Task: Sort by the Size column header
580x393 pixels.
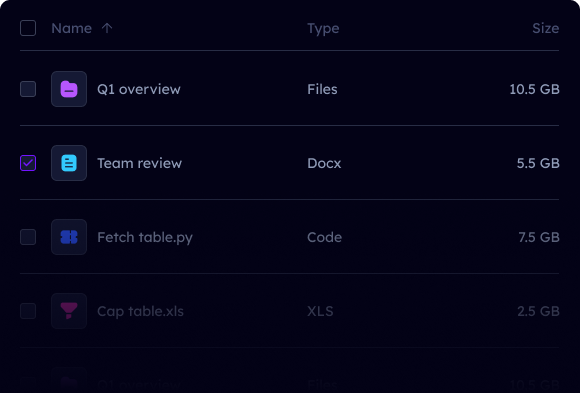Action: 546,28
